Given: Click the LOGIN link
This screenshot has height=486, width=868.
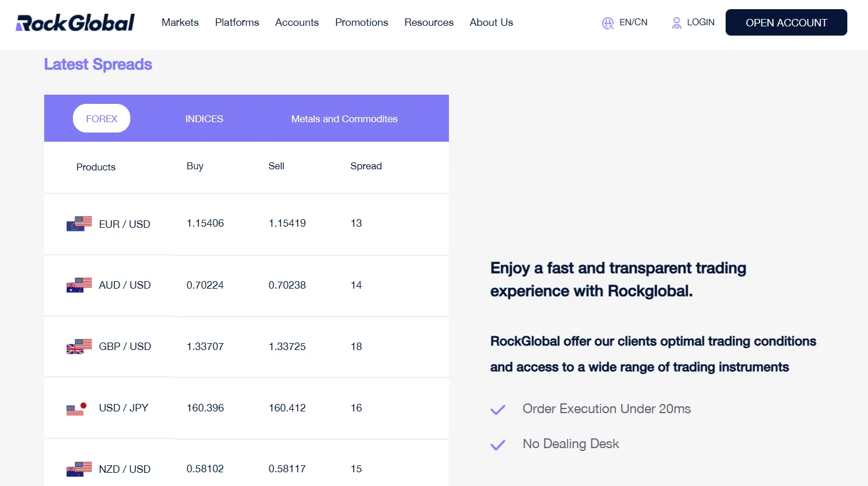Looking at the screenshot, I should [701, 22].
